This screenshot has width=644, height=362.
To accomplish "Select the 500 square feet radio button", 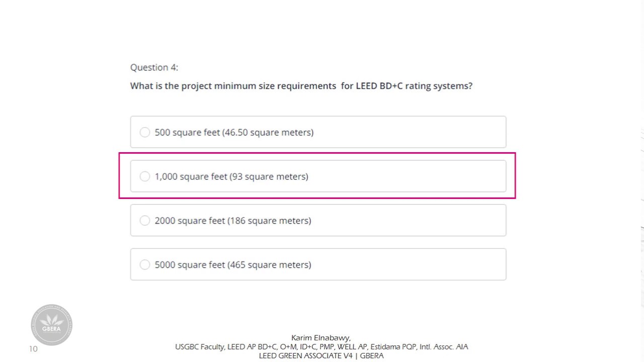I will [145, 132].
